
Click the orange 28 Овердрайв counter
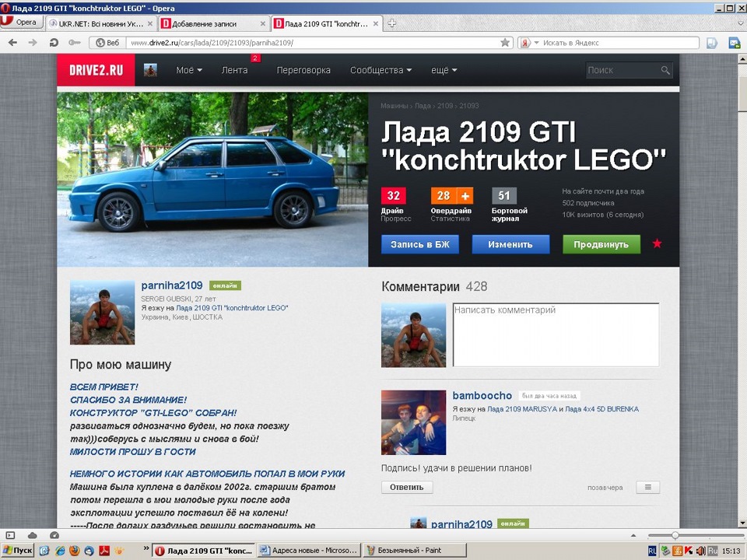click(443, 196)
